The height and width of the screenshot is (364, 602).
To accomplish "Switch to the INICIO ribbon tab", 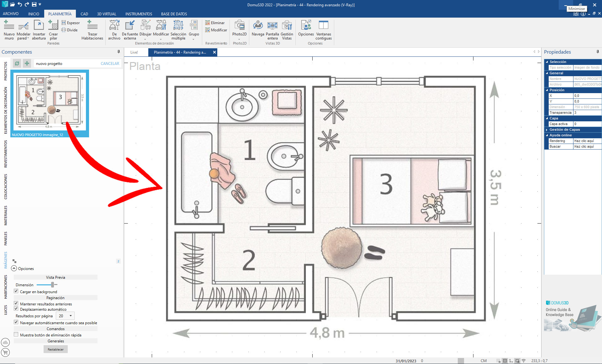I will 34,14.
